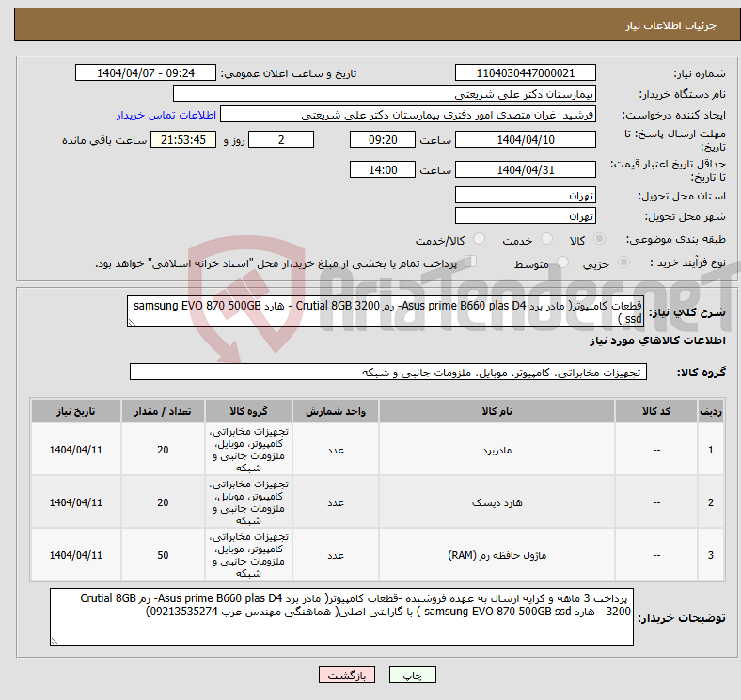
Task: Click the deadline time field 09:20
Action: click(383, 139)
